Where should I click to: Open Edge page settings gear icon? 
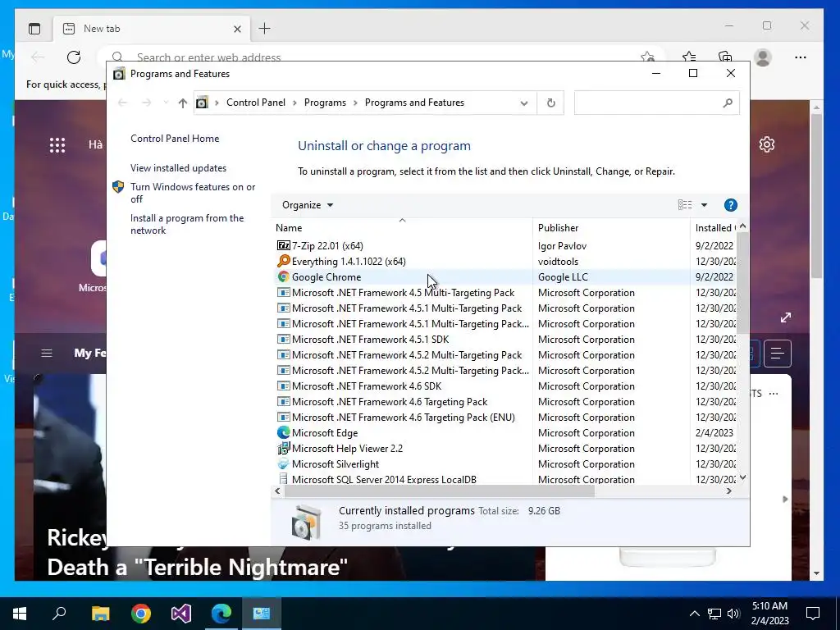(767, 144)
